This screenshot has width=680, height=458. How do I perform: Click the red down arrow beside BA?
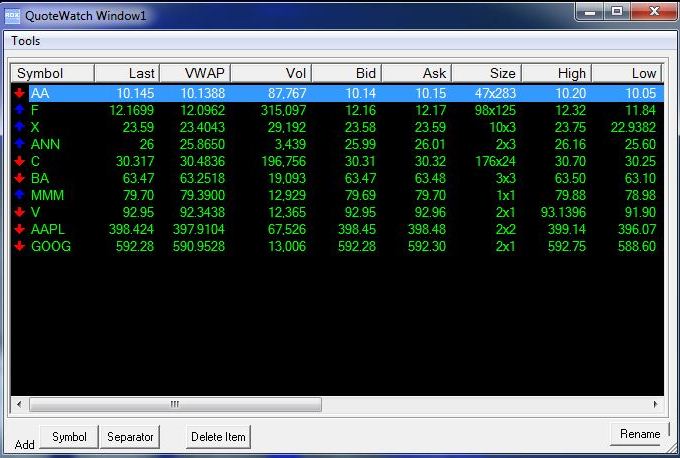click(x=19, y=178)
